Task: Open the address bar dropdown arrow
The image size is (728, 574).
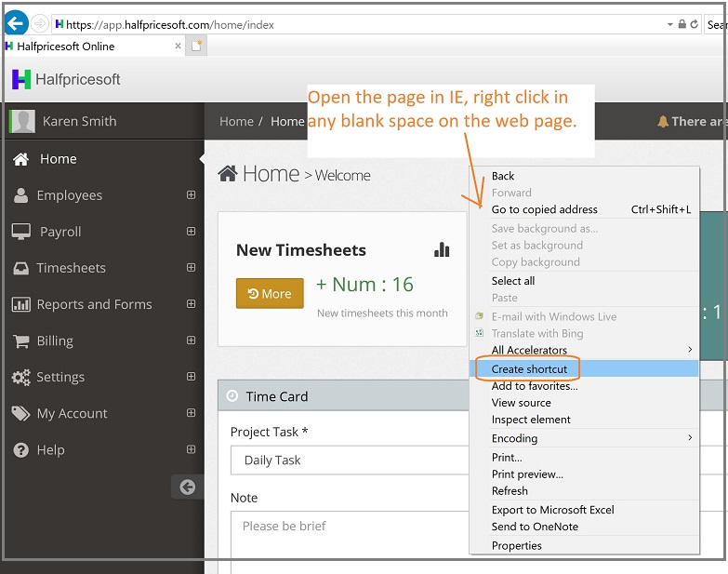Action: pos(670,24)
